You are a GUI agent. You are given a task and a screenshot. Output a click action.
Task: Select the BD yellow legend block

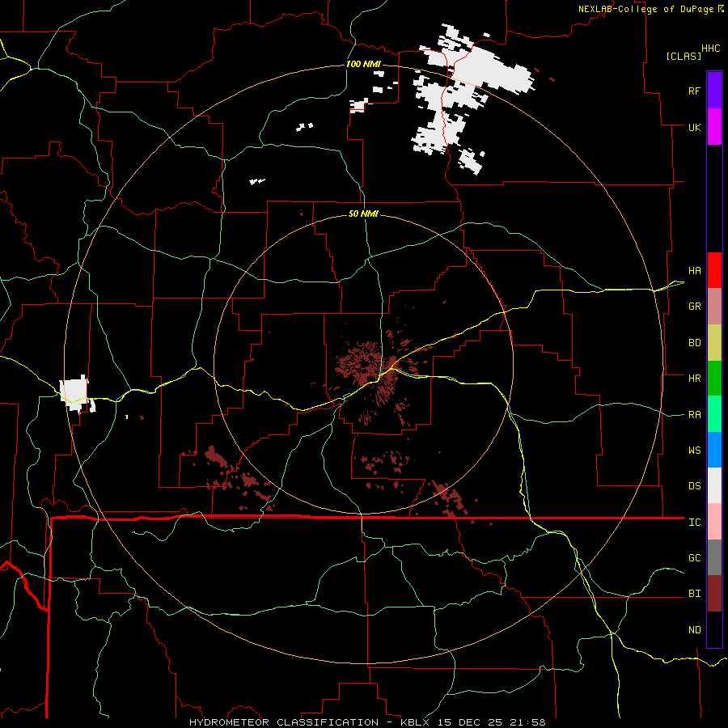[714, 343]
